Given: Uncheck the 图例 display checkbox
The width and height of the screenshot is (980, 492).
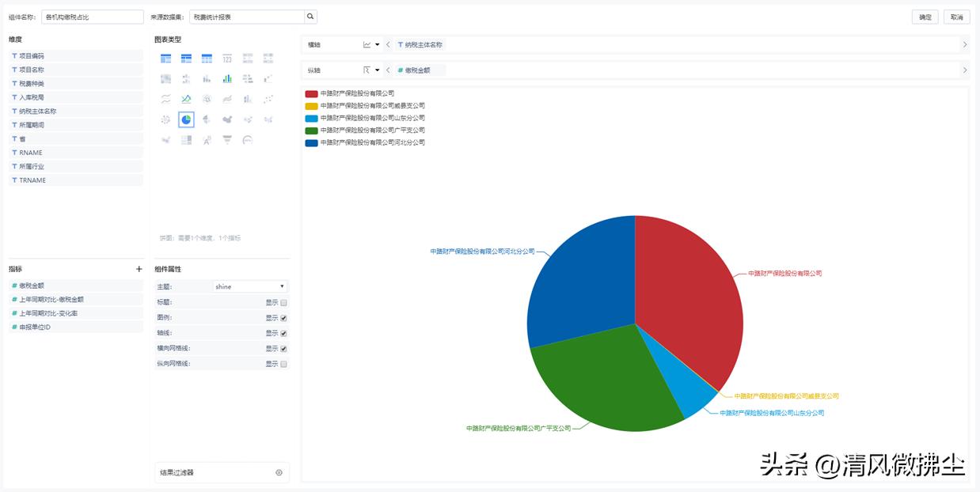Looking at the screenshot, I should [x=283, y=318].
